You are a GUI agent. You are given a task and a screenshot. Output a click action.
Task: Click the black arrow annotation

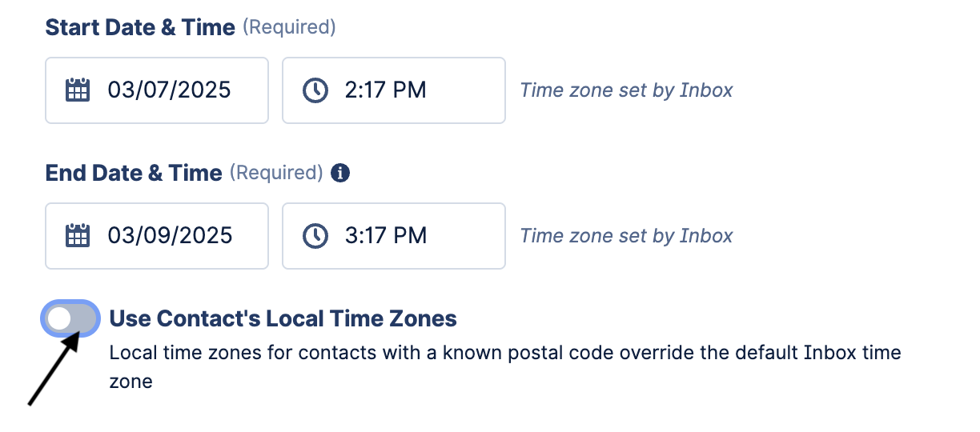(x=54, y=369)
